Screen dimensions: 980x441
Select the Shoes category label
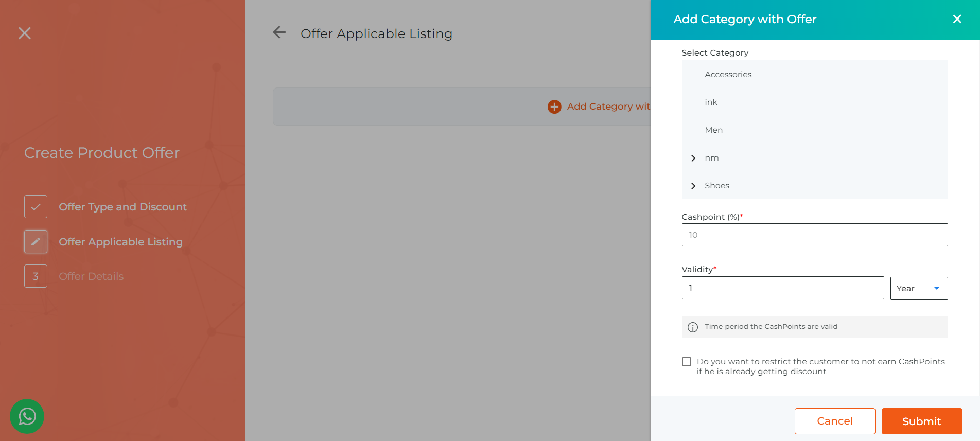pyautogui.click(x=717, y=186)
